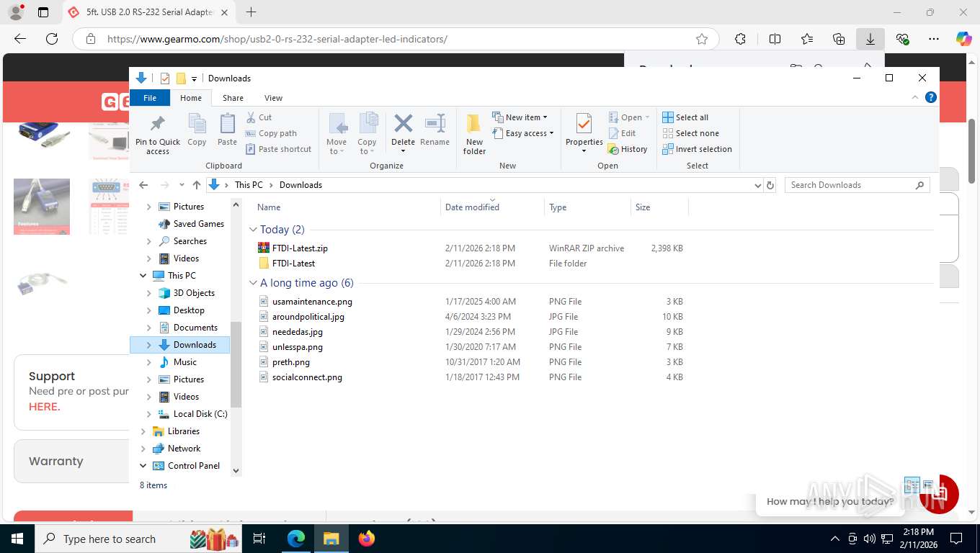Open Edge Extensions icon
The image size is (980, 553).
(x=740, y=39)
